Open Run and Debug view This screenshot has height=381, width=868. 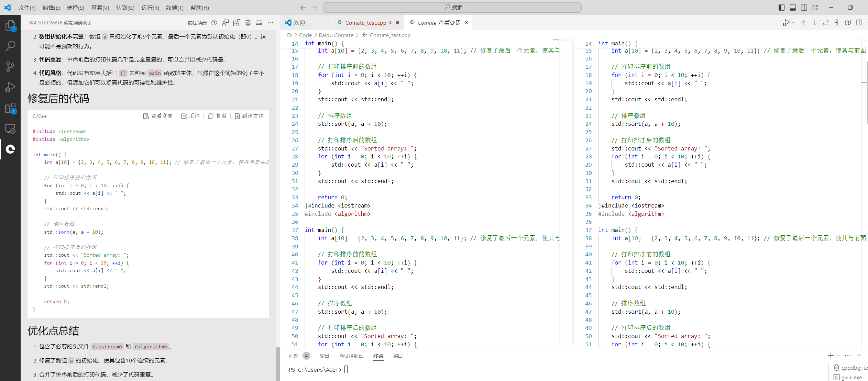pyautogui.click(x=10, y=87)
